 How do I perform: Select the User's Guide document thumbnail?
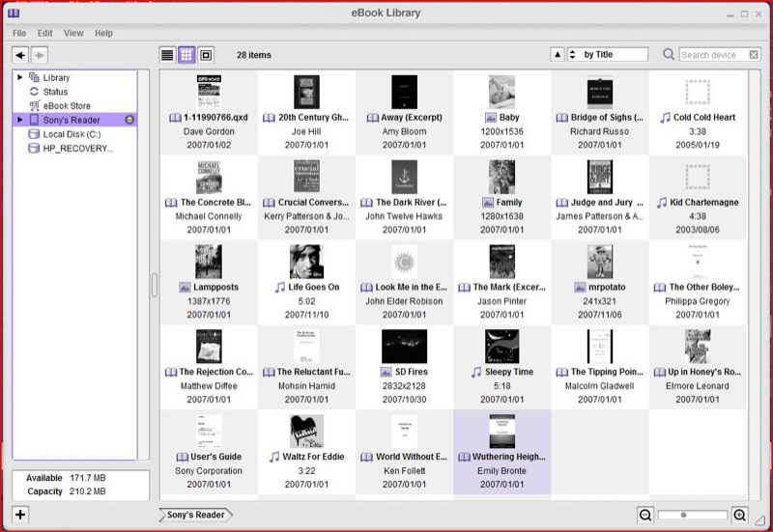(209, 431)
